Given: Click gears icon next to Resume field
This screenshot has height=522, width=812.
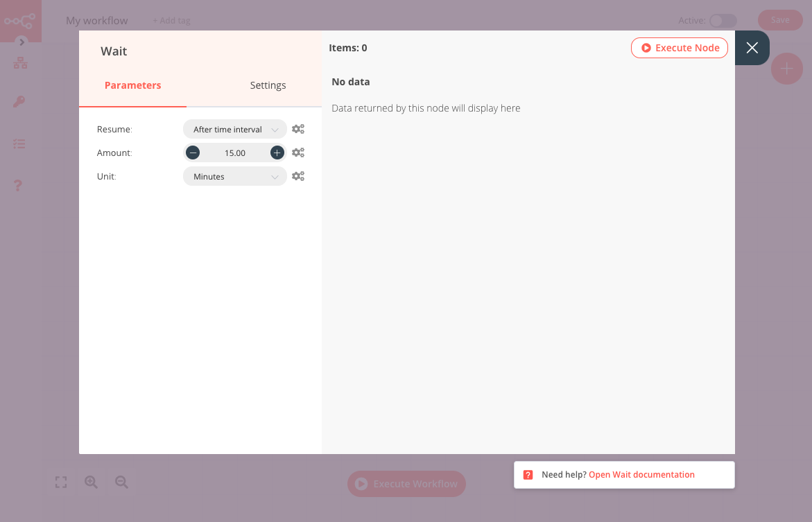Looking at the screenshot, I should pos(298,130).
